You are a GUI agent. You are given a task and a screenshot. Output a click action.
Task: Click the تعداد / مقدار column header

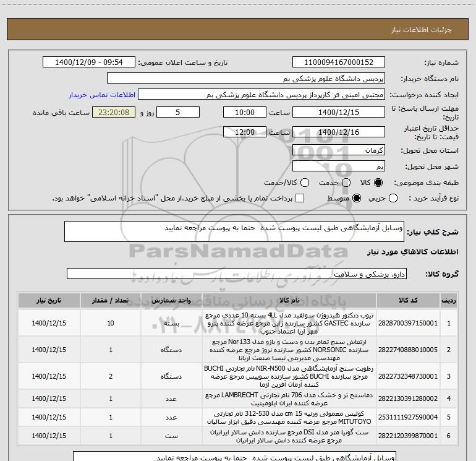[111, 300]
